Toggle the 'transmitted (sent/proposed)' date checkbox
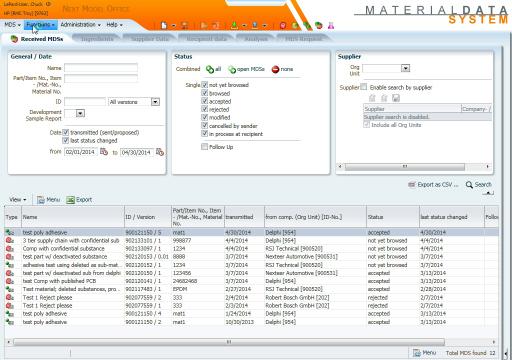This screenshot has height=360, width=512. [66, 132]
